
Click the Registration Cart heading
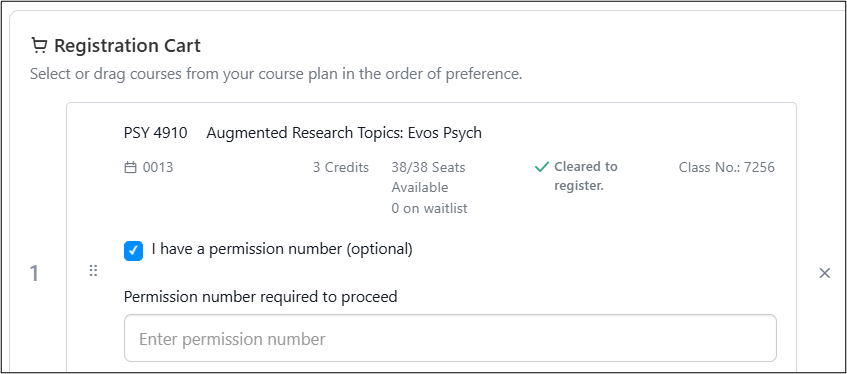pos(127,46)
